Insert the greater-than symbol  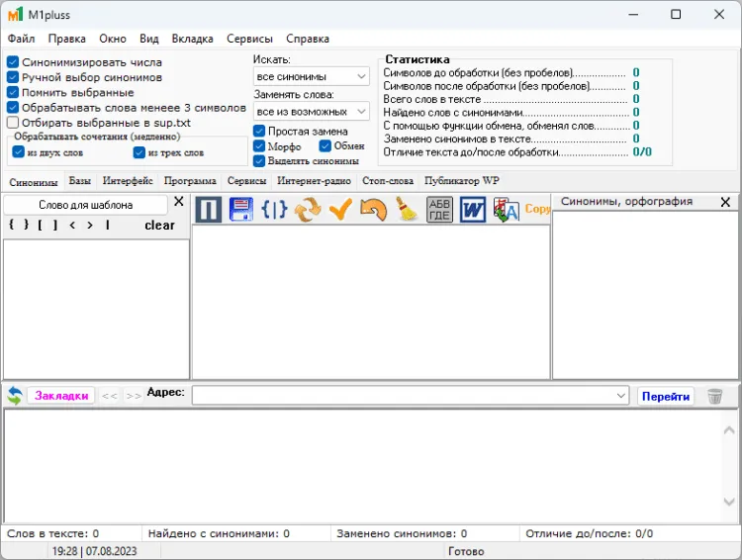(90, 225)
